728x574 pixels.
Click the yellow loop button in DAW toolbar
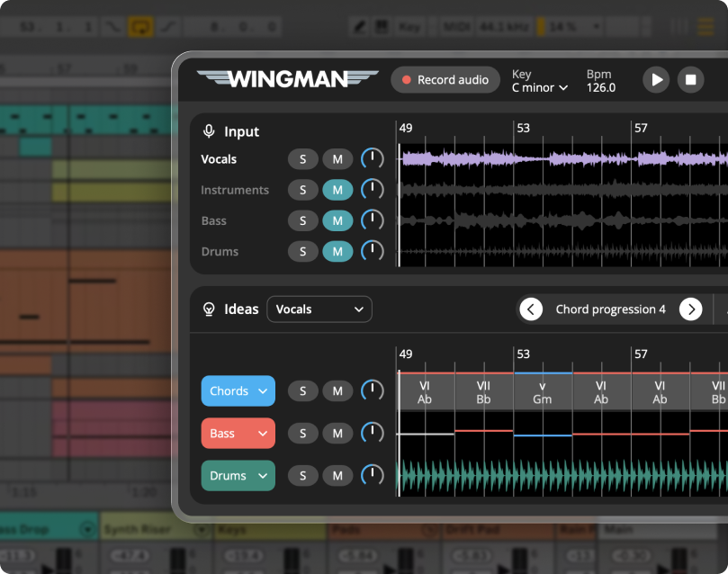[140, 26]
